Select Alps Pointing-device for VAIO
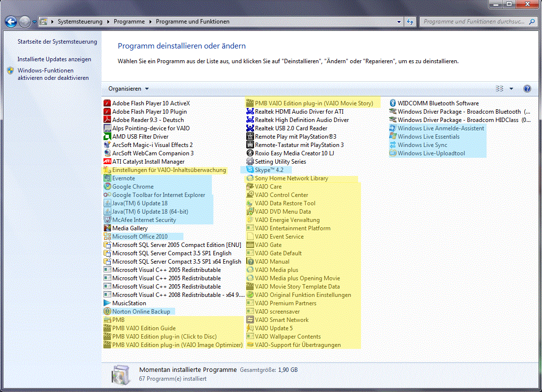This screenshot has width=542, height=392. (147, 128)
